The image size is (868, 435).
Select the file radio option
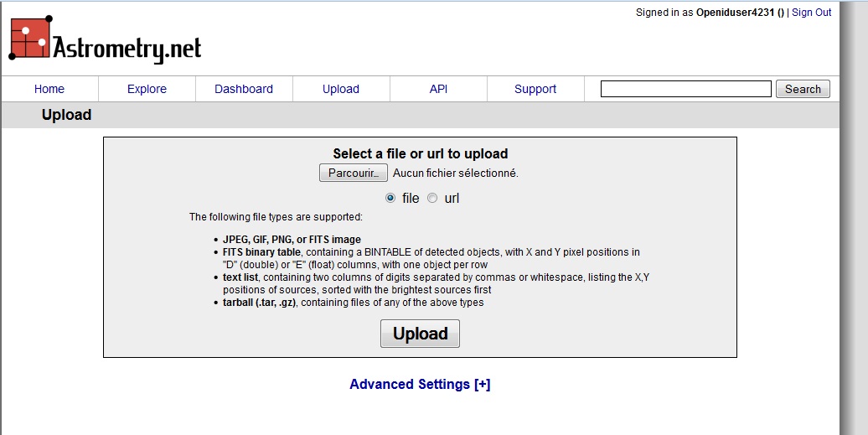point(390,198)
